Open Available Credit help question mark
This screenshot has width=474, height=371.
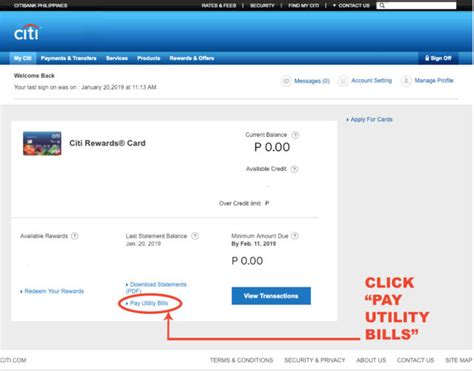coord(294,169)
